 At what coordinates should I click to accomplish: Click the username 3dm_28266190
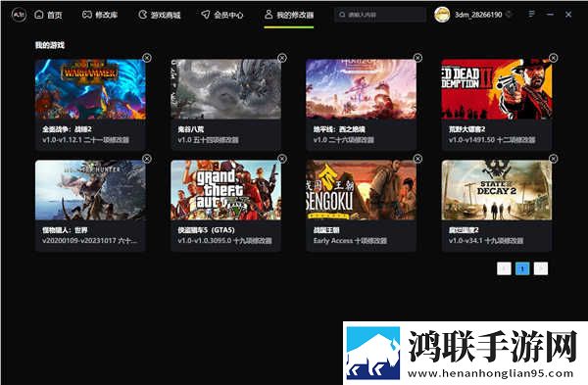click(x=478, y=15)
